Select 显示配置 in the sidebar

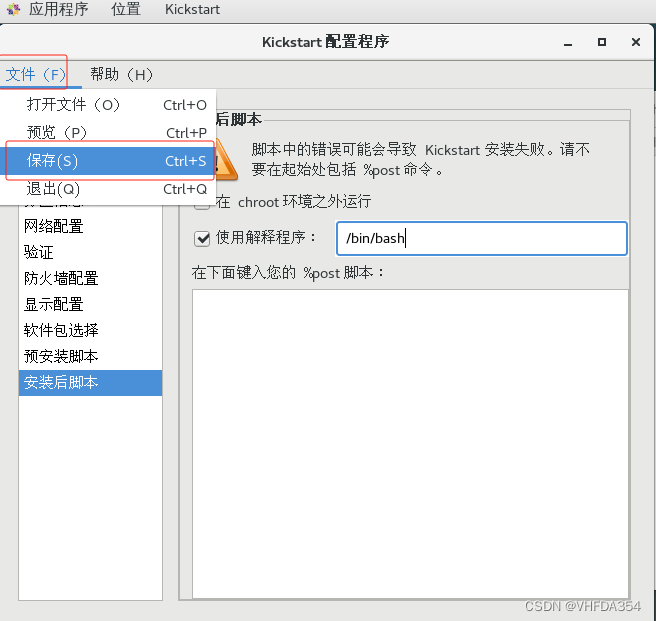coord(90,304)
